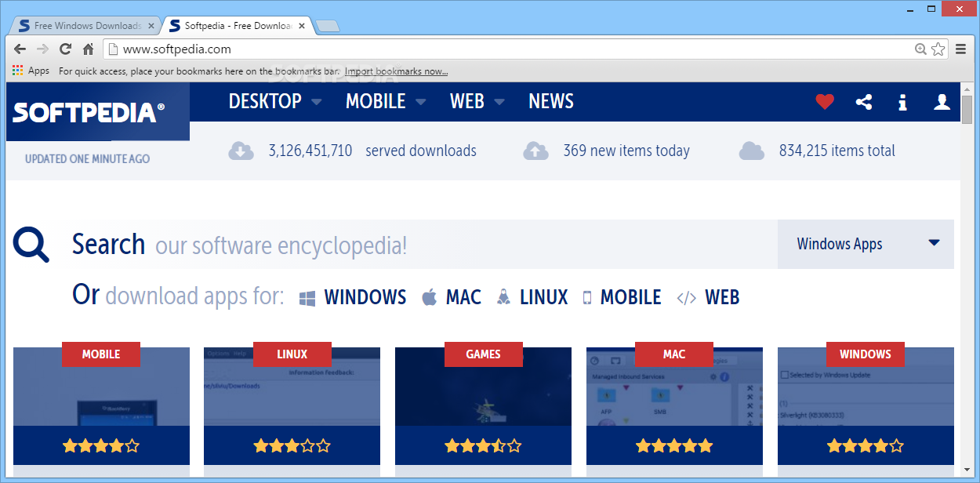Click the red heart favorites icon
The width and height of the screenshot is (980, 483).
click(x=825, y=102)
